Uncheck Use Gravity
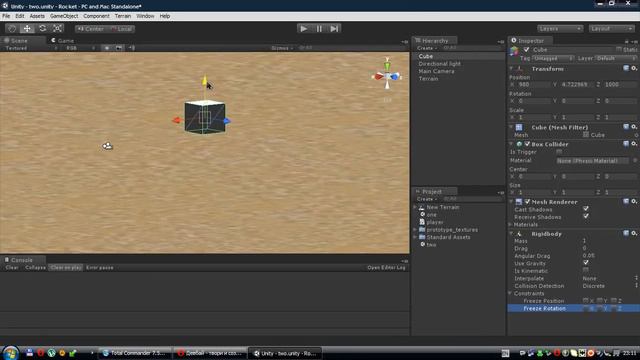Screen dimensions: 640x360 pos(586,263)
